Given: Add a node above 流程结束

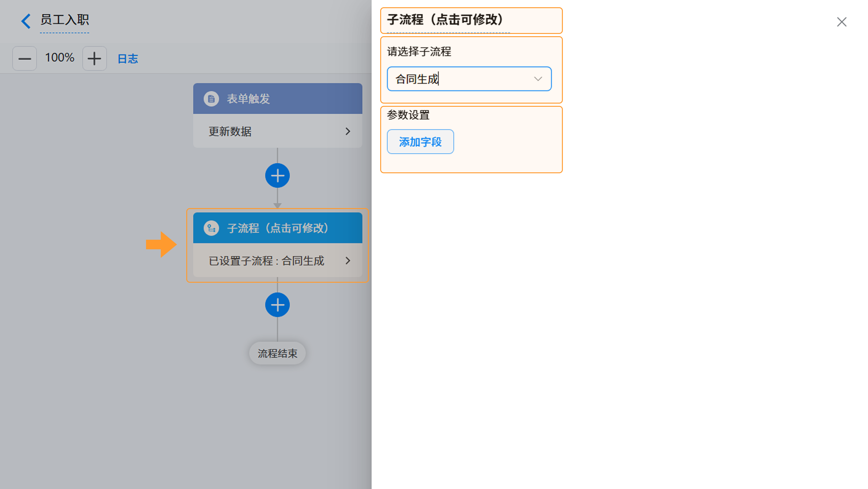Looking at the screenshot, I should click(277, 305).
